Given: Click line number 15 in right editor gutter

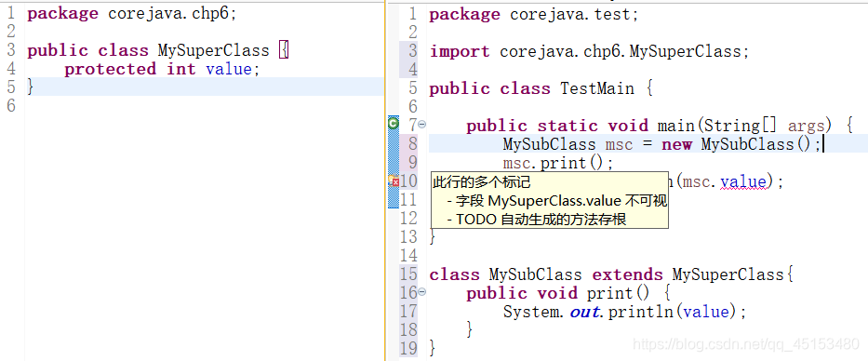Looking at the screenshot, I should click(x=408, y=274).
